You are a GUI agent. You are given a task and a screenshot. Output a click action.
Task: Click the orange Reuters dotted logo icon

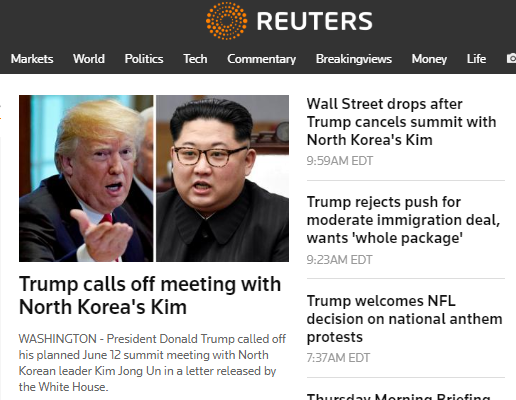227,21
